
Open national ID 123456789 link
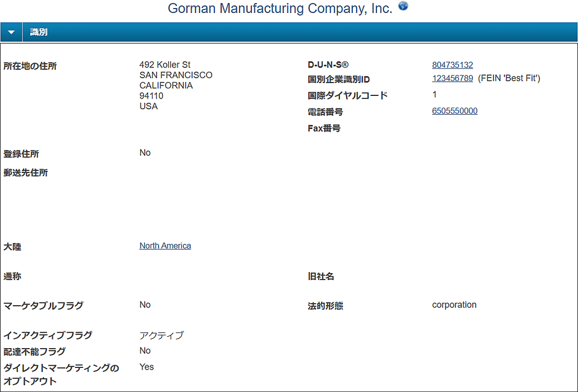tap(453, 78)
